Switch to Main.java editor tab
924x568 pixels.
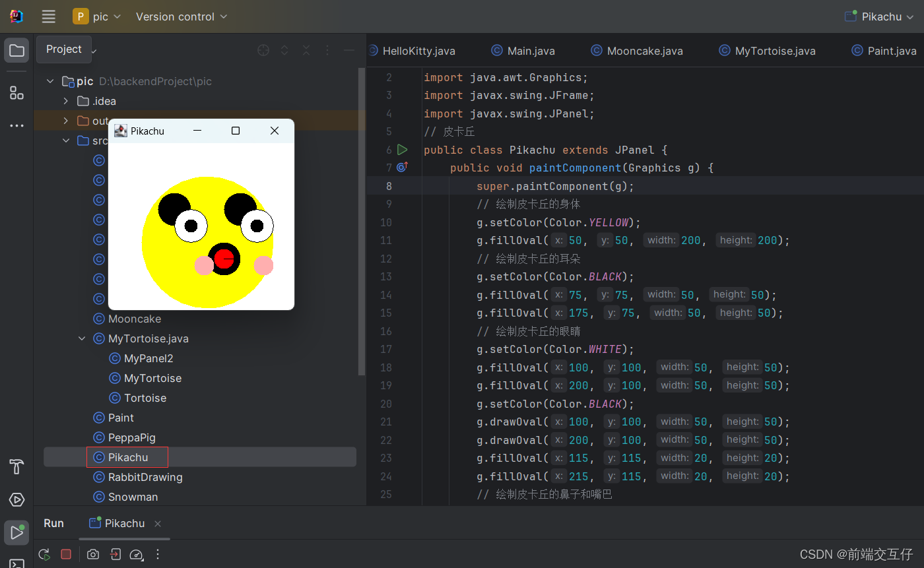tap(523, 51)
